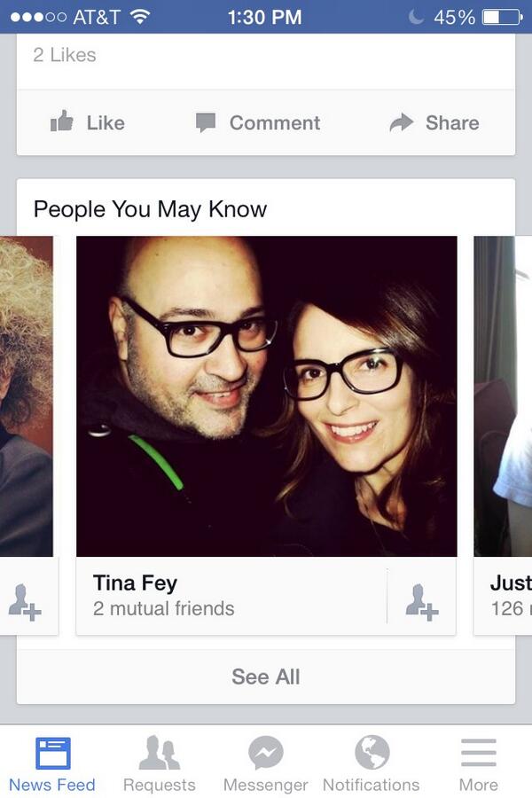Tap add-friend icon on left partial card
The image size is (532, 798).
click(x=25, y=602)
